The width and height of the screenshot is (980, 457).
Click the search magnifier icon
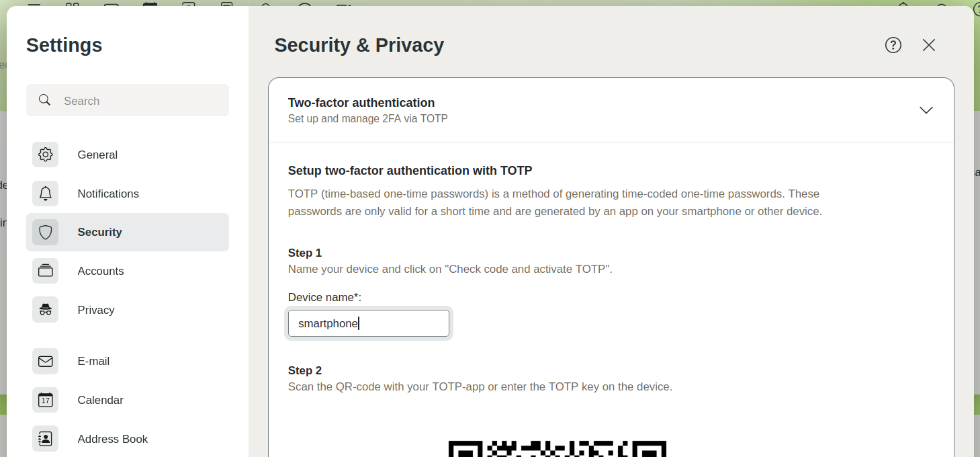[45, 100]
